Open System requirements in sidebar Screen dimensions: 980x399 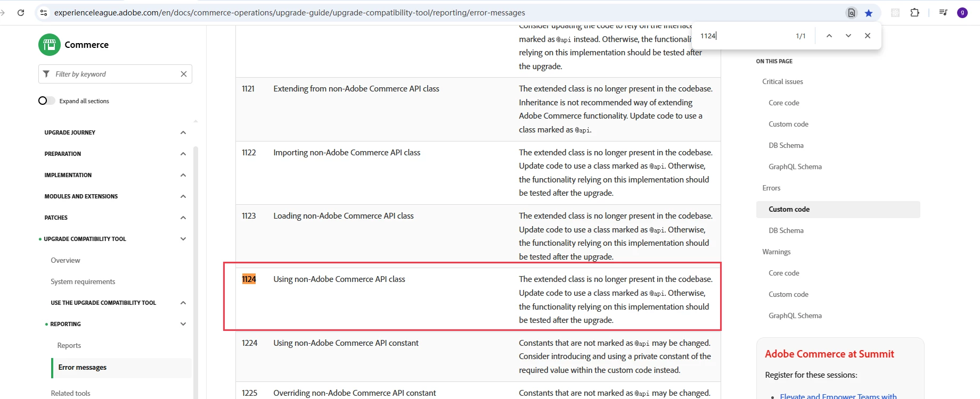(x=83, y=281)
